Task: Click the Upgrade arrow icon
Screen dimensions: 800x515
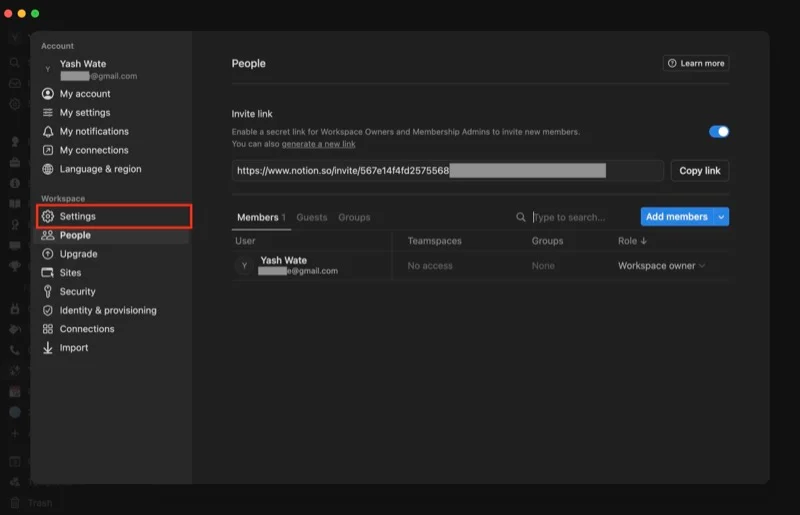Action: [x=47, y=254]
